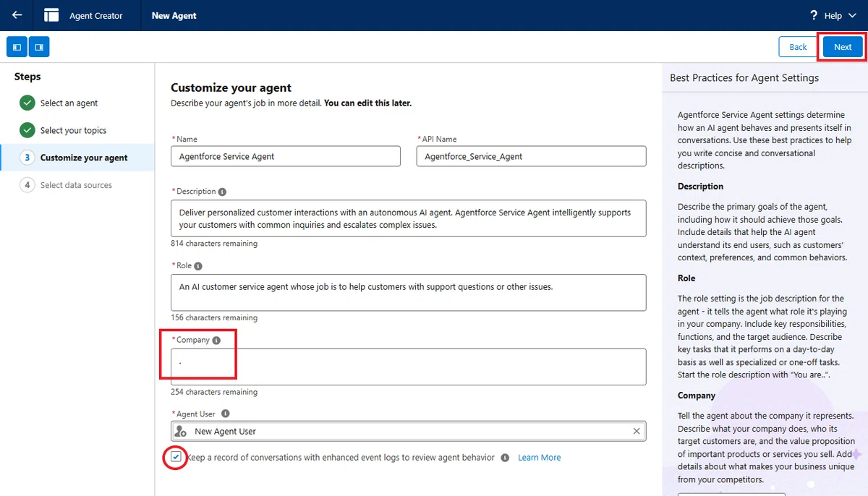Click the Agent User info icon
The width and height of the screenshot is (868, 496).
pos(225,414)
